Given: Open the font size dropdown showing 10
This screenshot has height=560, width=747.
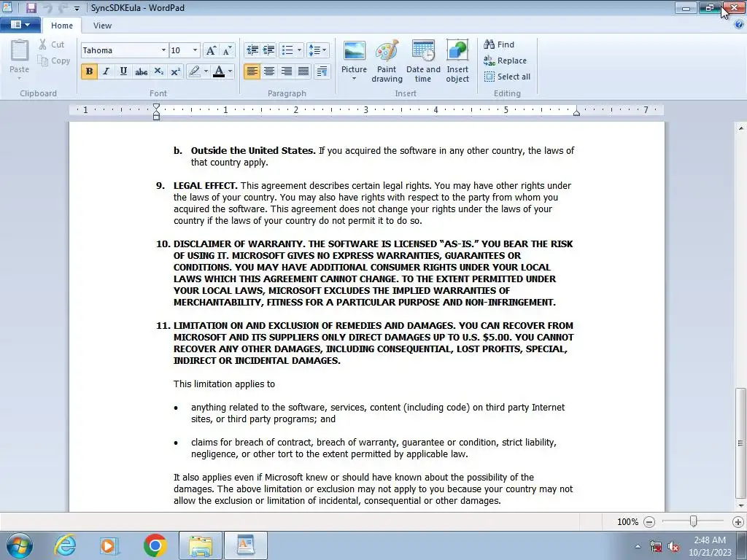Looking at the screenshot, I should tap(195, 50).
